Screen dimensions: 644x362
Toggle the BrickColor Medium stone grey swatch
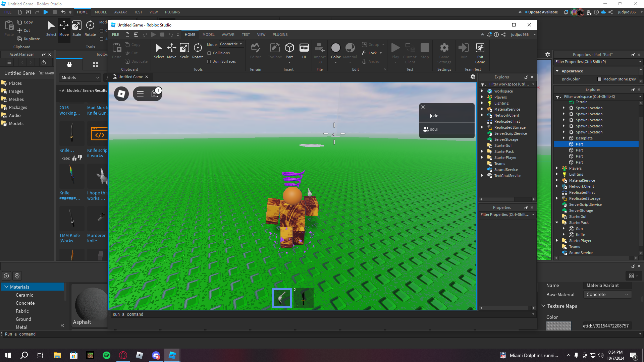(x=599, y=79)
